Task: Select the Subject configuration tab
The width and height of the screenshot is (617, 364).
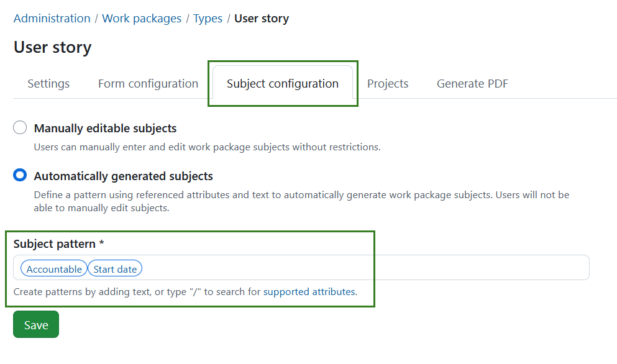Action: click(282, 83)
